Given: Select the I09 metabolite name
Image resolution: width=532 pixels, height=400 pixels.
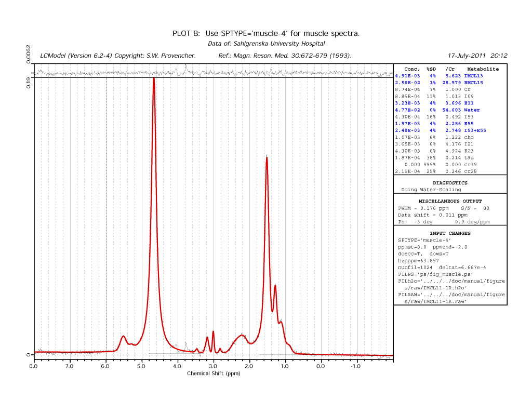Looking at the screenshot, I should coord(469,96).
